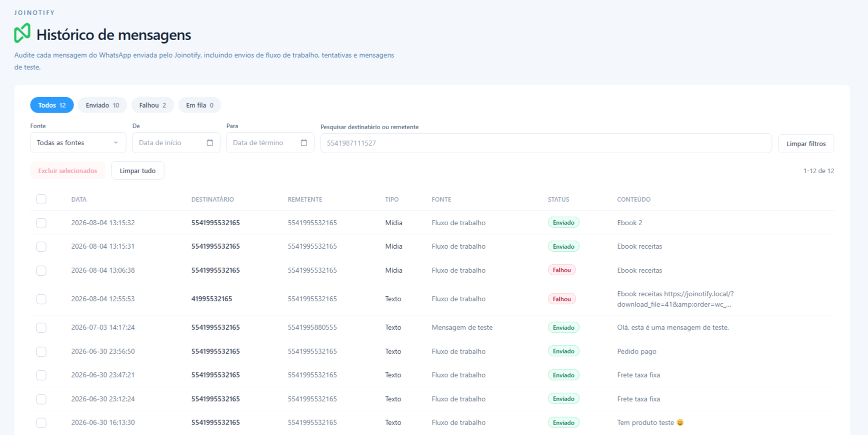Image resolution: width=868 pixels, height=435 pixels.
Task: Click the Limpar tudo button
Action: point(138,171)
